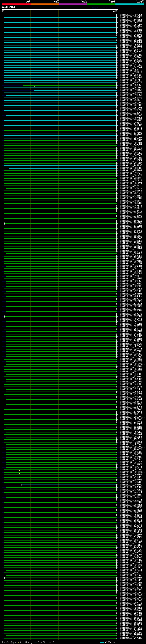Click the UniRef100_Q814I4 label

coord(131,268)
